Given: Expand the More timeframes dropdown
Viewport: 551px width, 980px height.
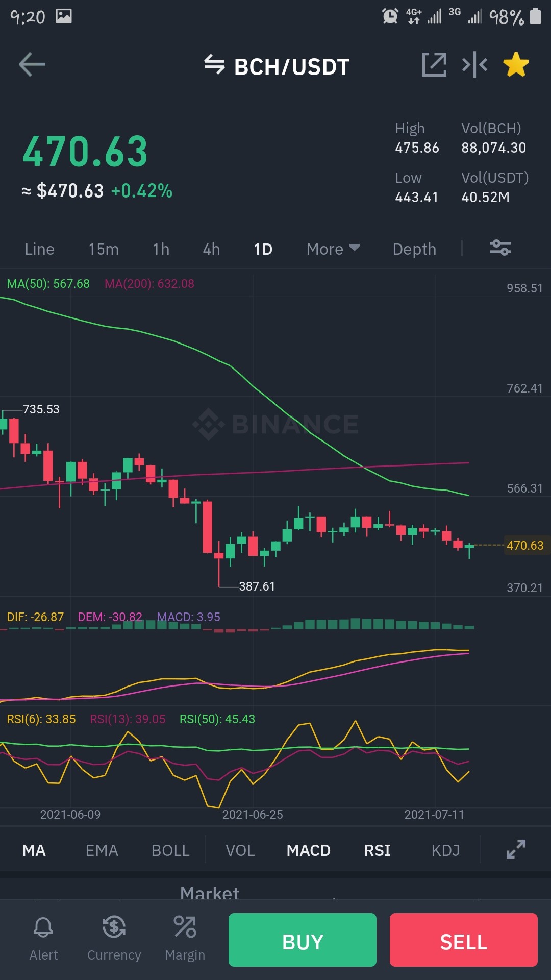Looking at the screenshot, I should (333, 249).
